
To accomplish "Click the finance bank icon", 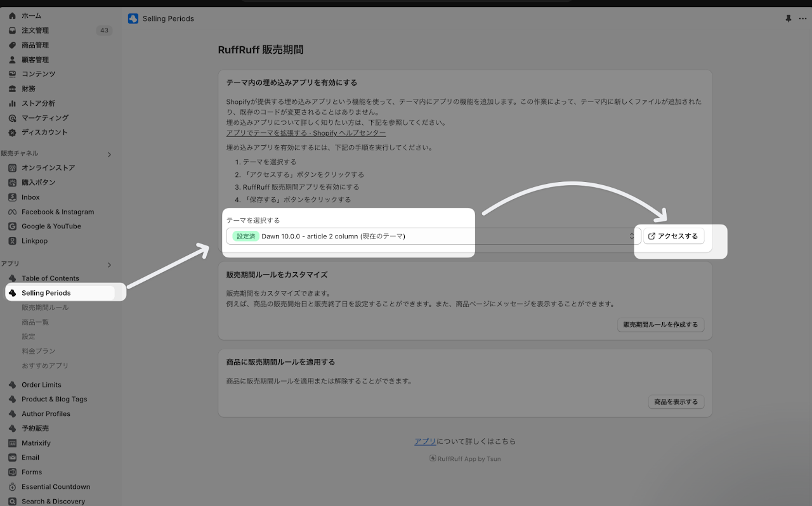I will coord(12,89).
